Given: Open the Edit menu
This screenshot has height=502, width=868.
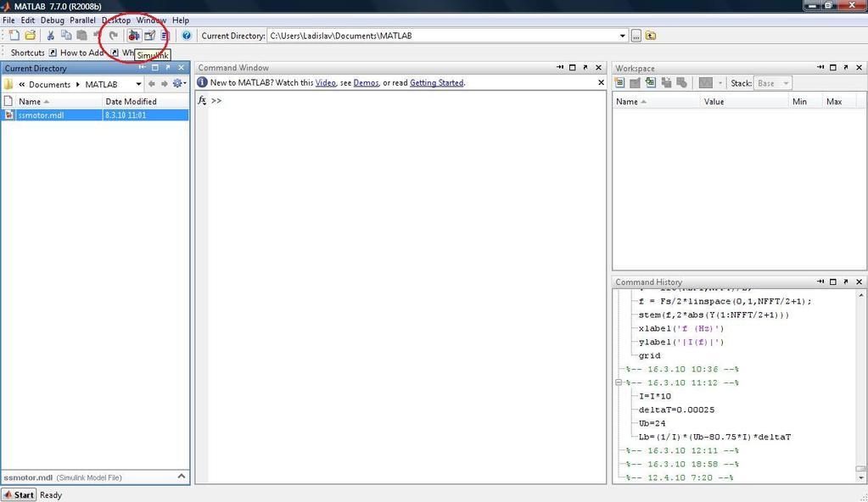Looking at the screenshot, I should [x=28, y=20].
